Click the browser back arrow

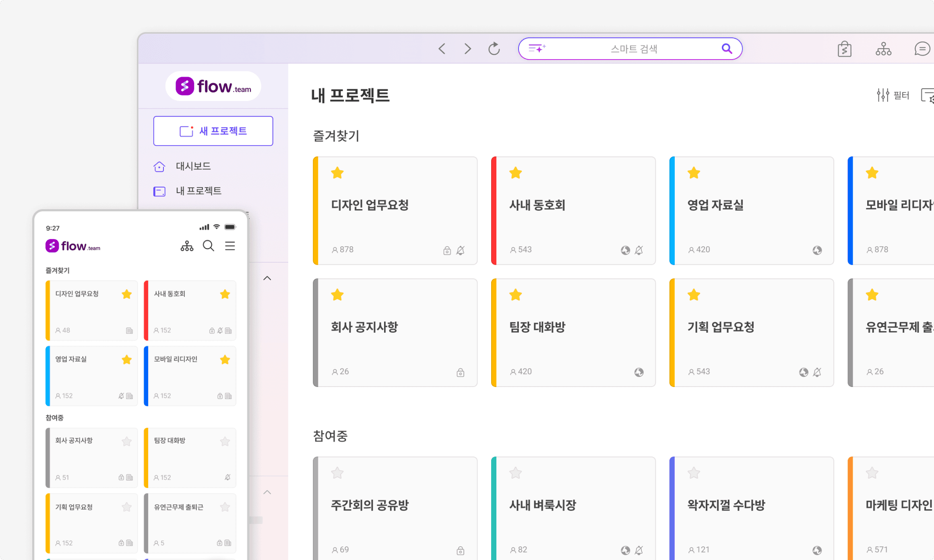442,49
